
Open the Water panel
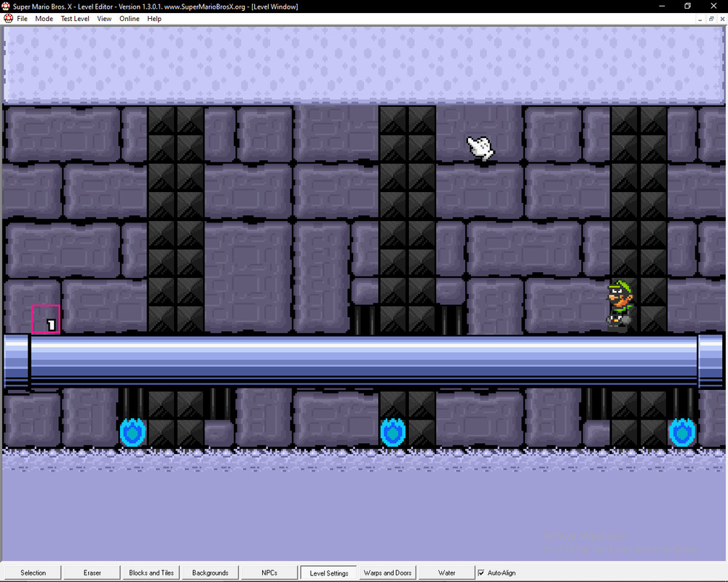[447, 573]
